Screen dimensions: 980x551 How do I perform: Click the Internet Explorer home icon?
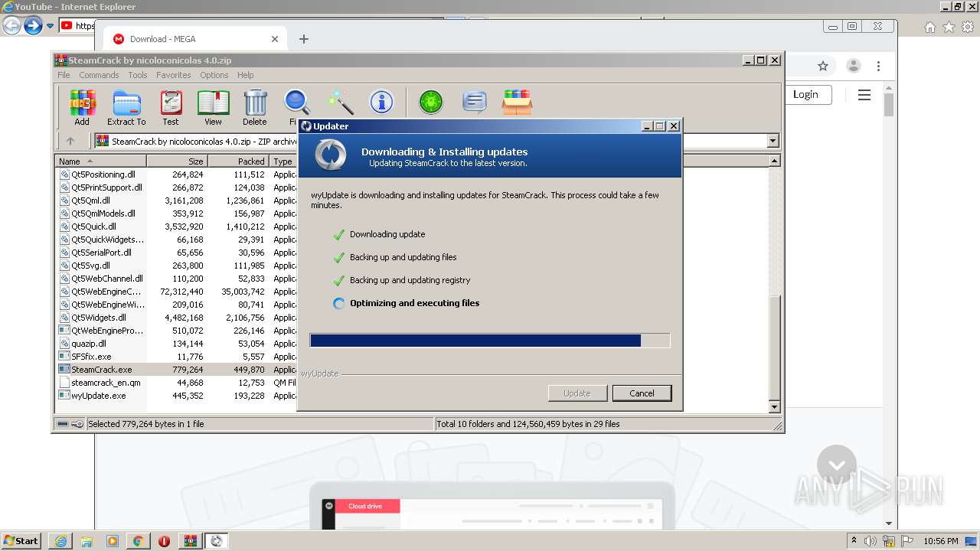[929, 28]
